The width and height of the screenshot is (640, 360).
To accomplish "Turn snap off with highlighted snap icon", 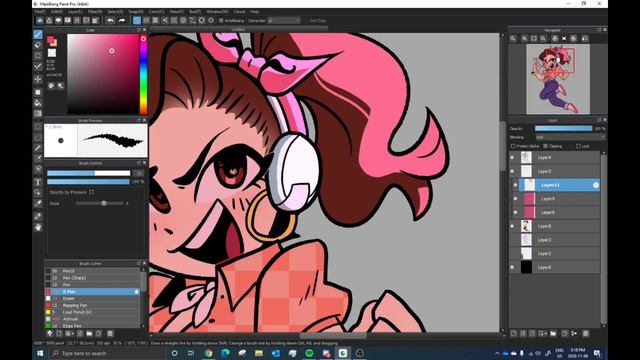I will pos(137,20).
